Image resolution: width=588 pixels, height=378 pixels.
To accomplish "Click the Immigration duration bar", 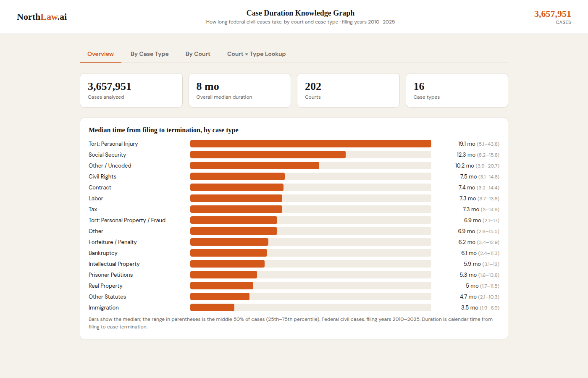I will (212, 307).
